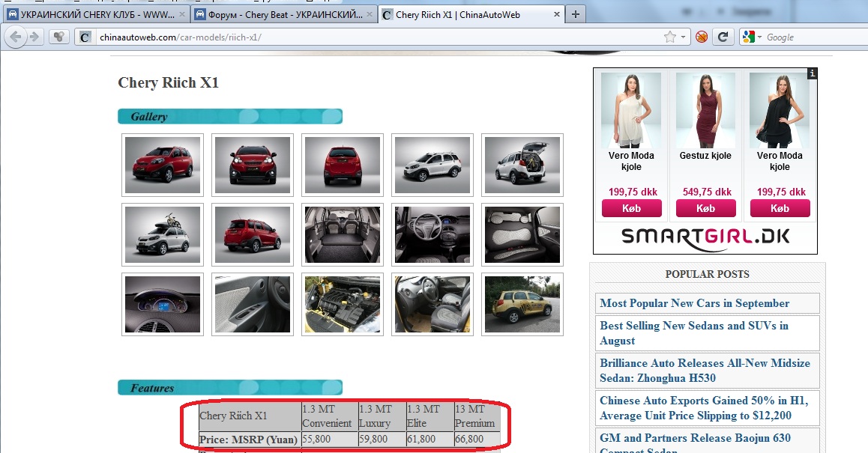The image size is (868, 453).
Task: Bookmark page with the star icon
Action: 670,37
